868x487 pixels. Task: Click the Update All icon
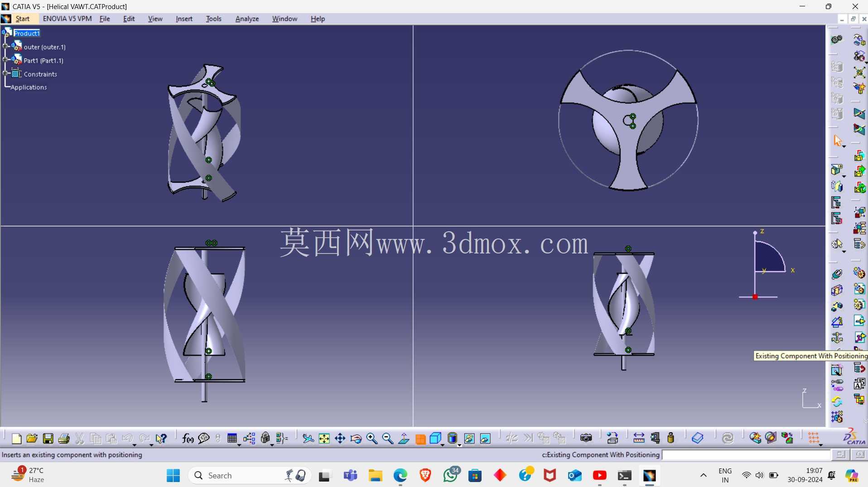(728, 438)
